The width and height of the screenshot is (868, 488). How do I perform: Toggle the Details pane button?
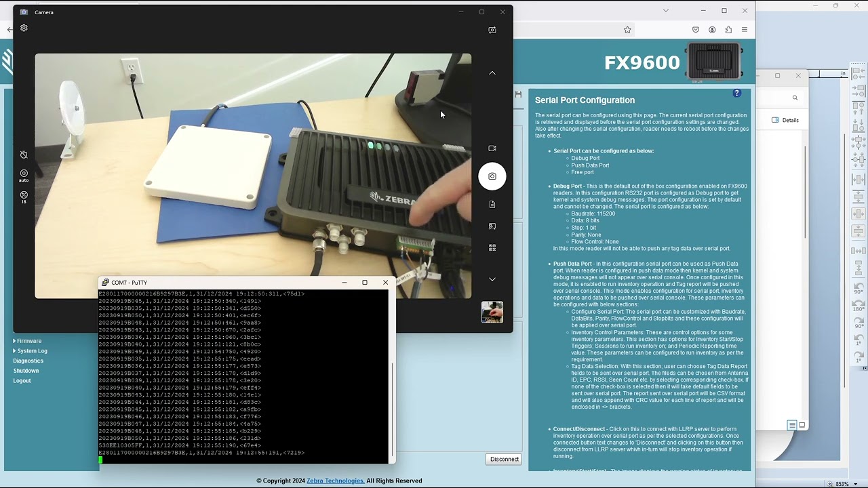(x=785, y=120)
